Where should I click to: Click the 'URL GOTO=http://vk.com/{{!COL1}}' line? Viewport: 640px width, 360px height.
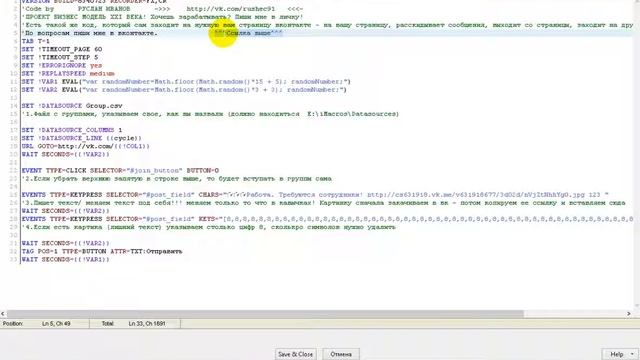[86, 146]
